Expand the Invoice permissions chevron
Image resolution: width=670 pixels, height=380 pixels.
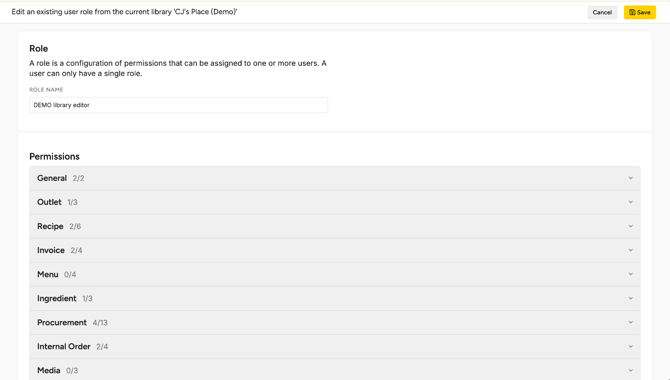click(x=630, y=250)
